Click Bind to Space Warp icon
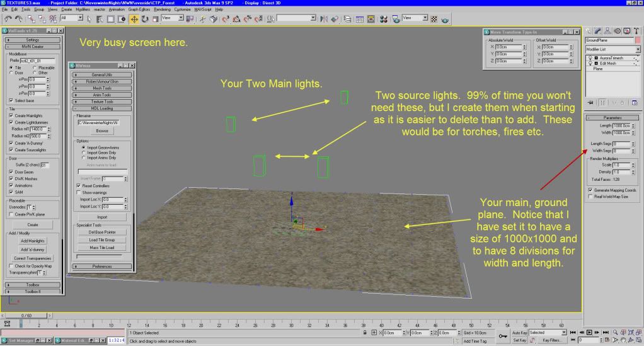Screen dimensions: 644x346 click(x=53, y=19)
